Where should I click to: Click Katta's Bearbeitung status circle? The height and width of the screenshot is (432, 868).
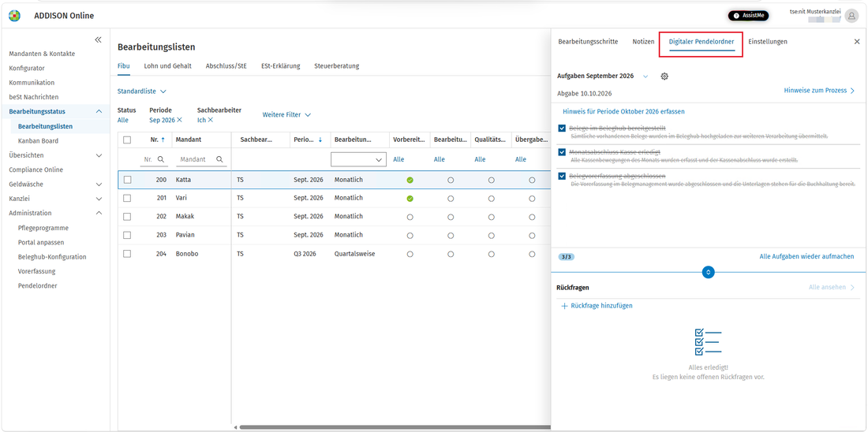click(x=451, y=181)
